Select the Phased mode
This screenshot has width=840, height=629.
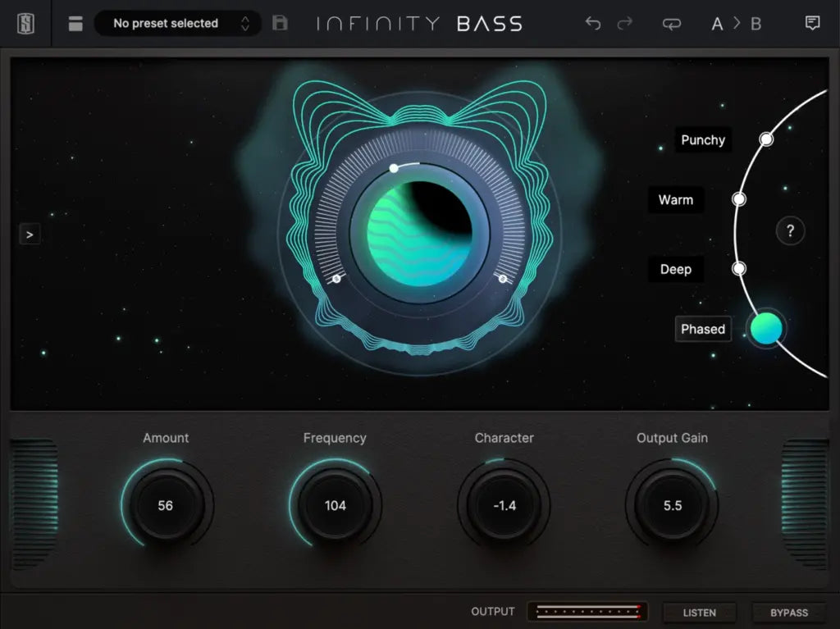click(703, 330)
